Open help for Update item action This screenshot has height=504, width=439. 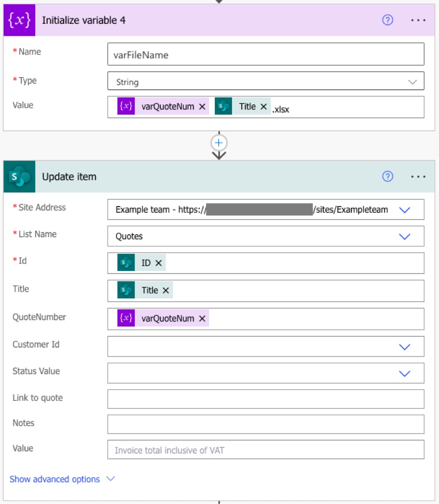pyautogui.click(x=387, y=176)
